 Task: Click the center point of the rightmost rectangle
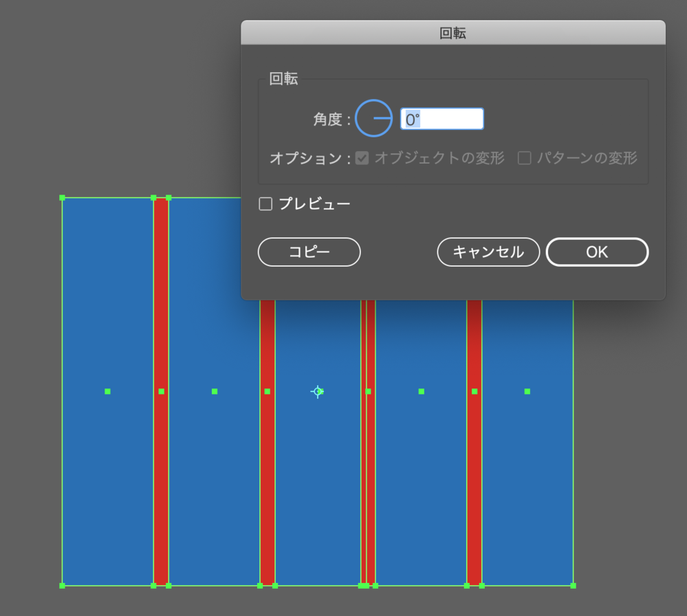[x=527, y=391]
